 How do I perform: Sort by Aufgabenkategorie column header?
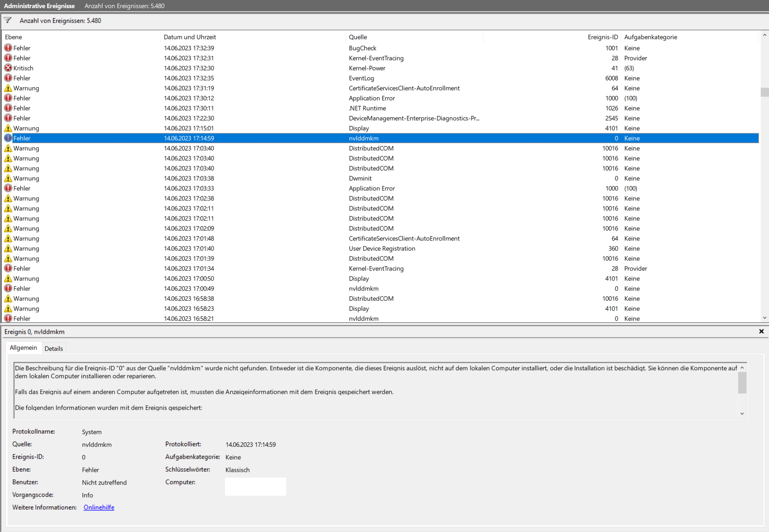click(x=690, y=37)
